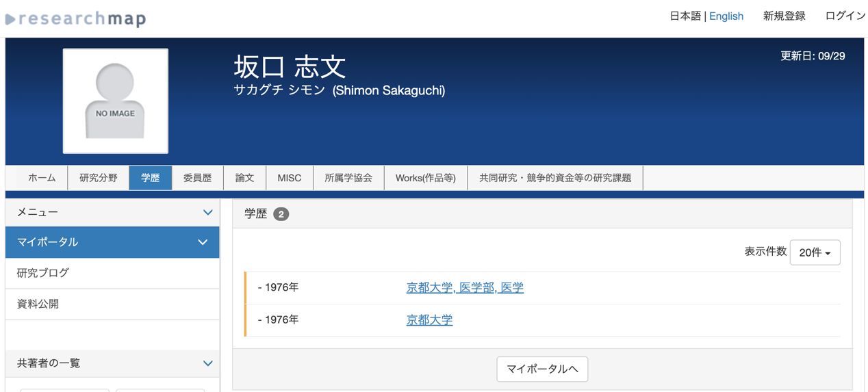Switch to the 論文 tab
The width and height of the screenshot is (868, 392).
pyautogui.click(x=244, y=178)
